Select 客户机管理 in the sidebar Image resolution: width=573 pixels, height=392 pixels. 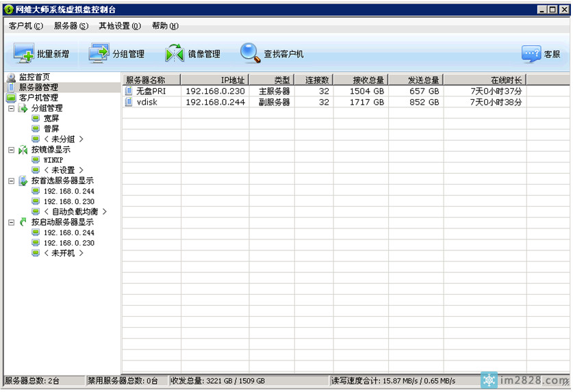[x=38, y=98]
